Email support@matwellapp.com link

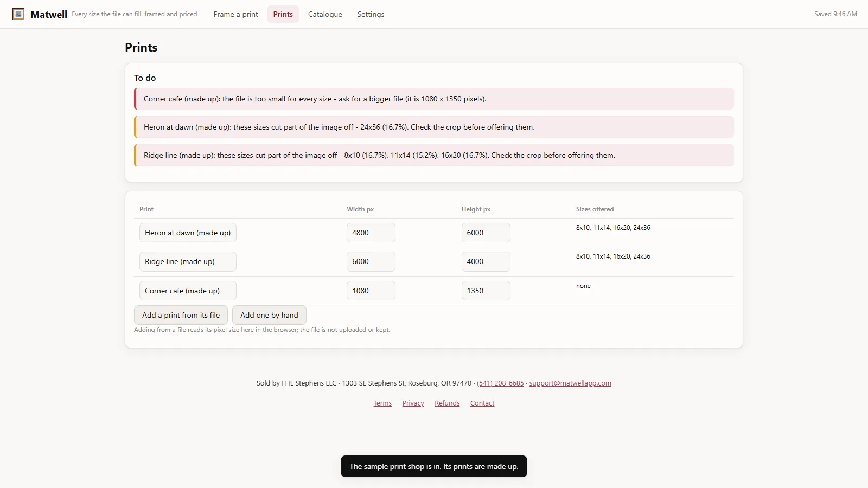point(570,383)
